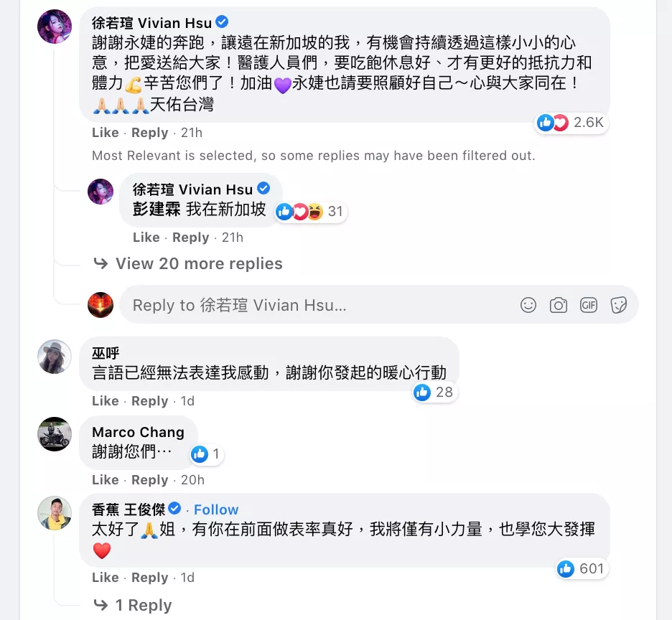View reactions on 2.6K comment
Image resolution: width=672 pixels, height=620 pixels.
(571, 123)
